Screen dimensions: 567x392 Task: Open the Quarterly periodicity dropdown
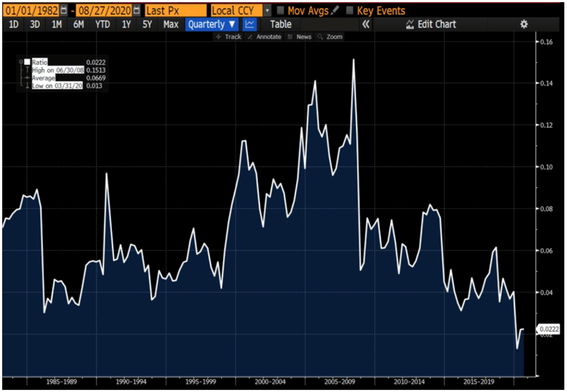(212, 24)
